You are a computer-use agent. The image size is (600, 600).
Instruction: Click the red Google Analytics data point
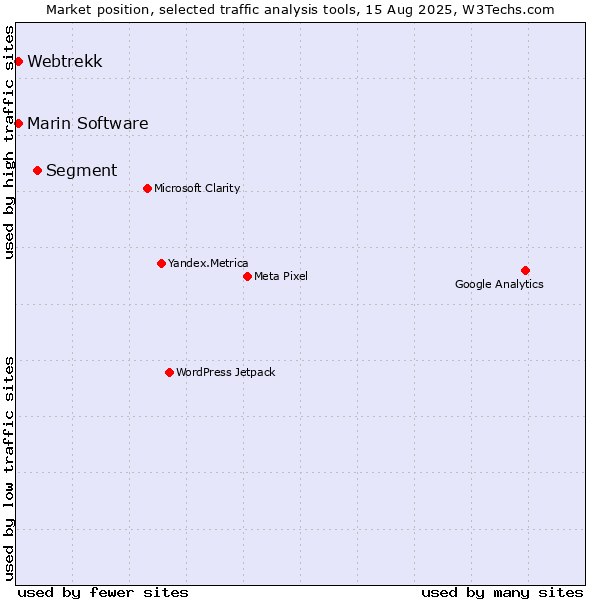coord(525,271)
